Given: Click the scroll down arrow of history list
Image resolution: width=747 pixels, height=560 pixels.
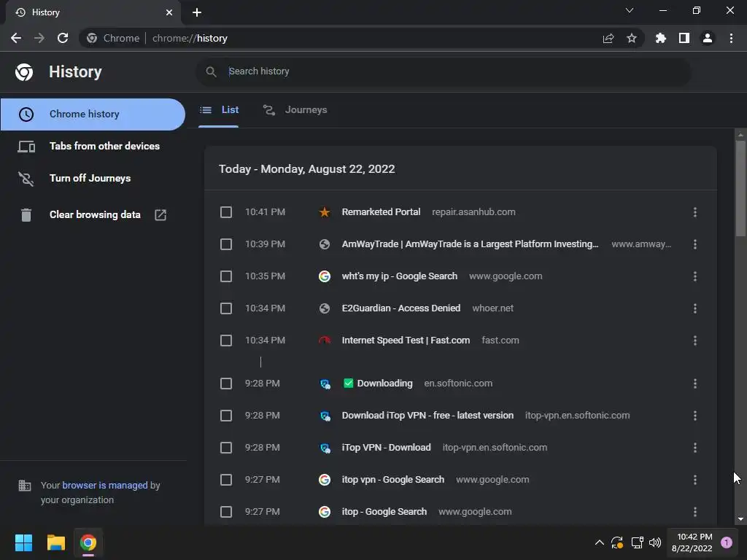Looking at the screenshot, I should (x=740, y=519).
